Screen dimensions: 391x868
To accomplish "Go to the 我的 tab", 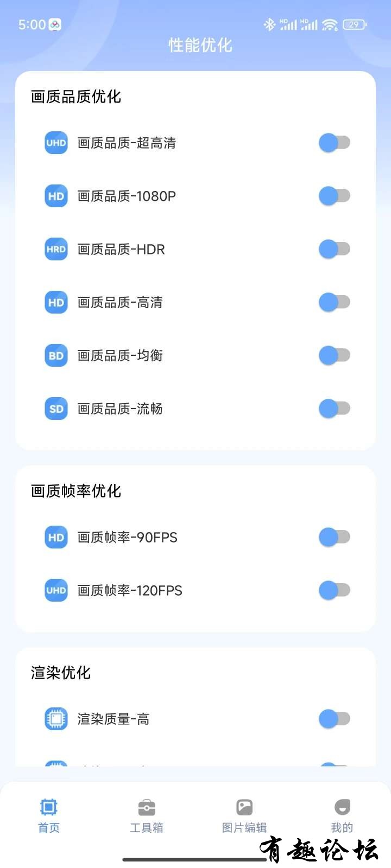I will click(342, 816).
